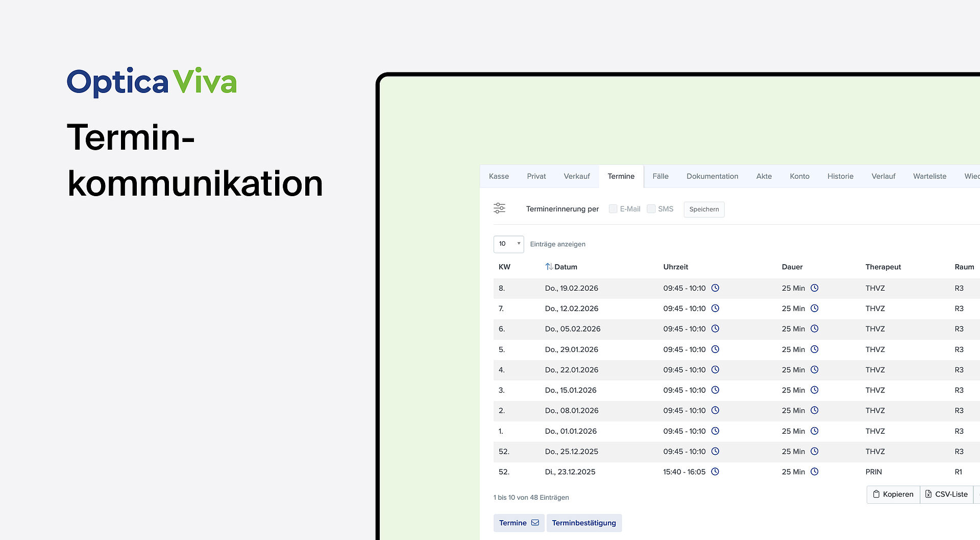The height and width of the screenshot is (540, 980).
Task: Click Uhrzeit clock icon for 08.01.2026
Action: coord(715,411)
